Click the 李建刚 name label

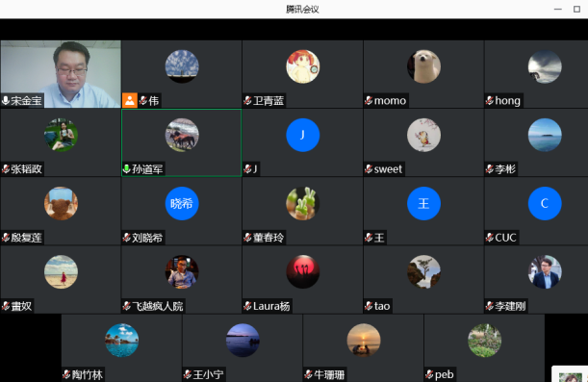pyautogui.click(x=510, y=306)
